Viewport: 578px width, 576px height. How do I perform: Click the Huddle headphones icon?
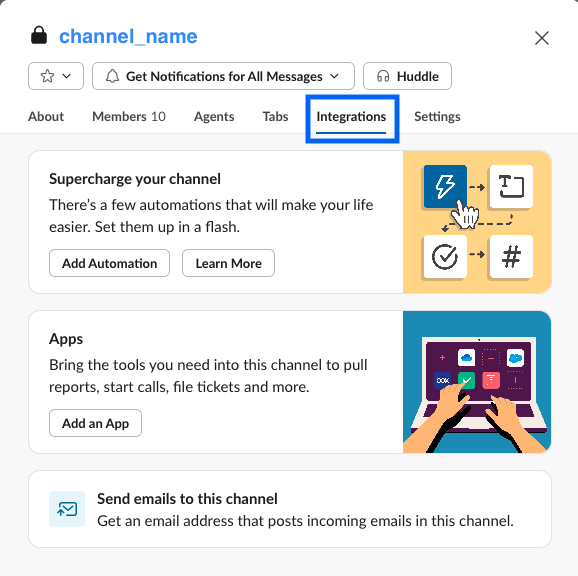tap(383, 76)
